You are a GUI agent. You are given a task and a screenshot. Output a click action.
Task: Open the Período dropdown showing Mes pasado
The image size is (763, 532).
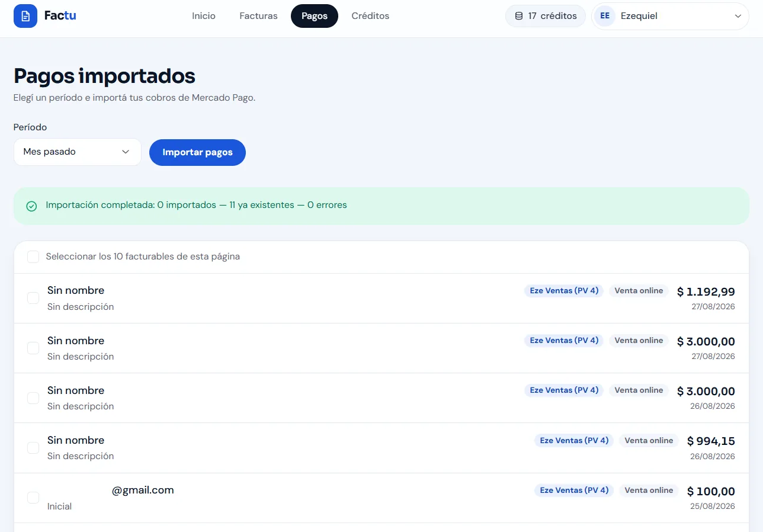(78, 152)
